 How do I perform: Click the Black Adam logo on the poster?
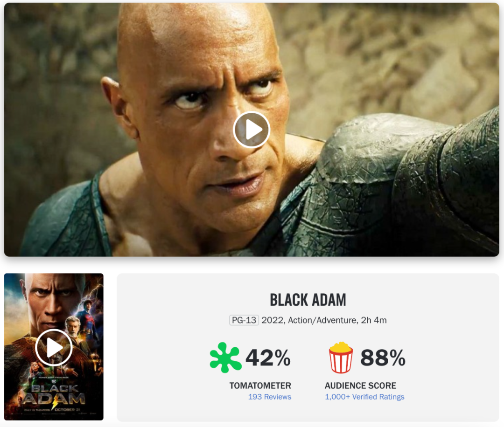tap(54, 395)
